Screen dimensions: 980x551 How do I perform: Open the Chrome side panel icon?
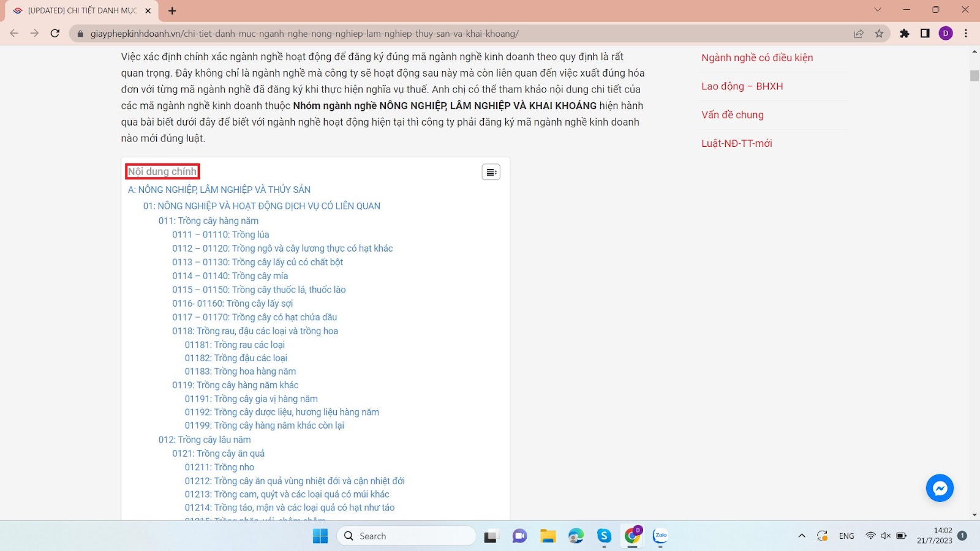925,34
